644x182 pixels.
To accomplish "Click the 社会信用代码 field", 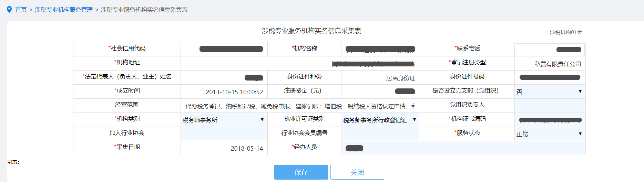I will [x=224, y=49].
